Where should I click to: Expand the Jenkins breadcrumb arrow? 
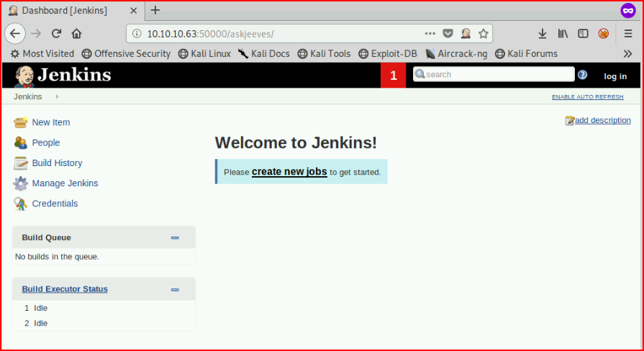57,96
